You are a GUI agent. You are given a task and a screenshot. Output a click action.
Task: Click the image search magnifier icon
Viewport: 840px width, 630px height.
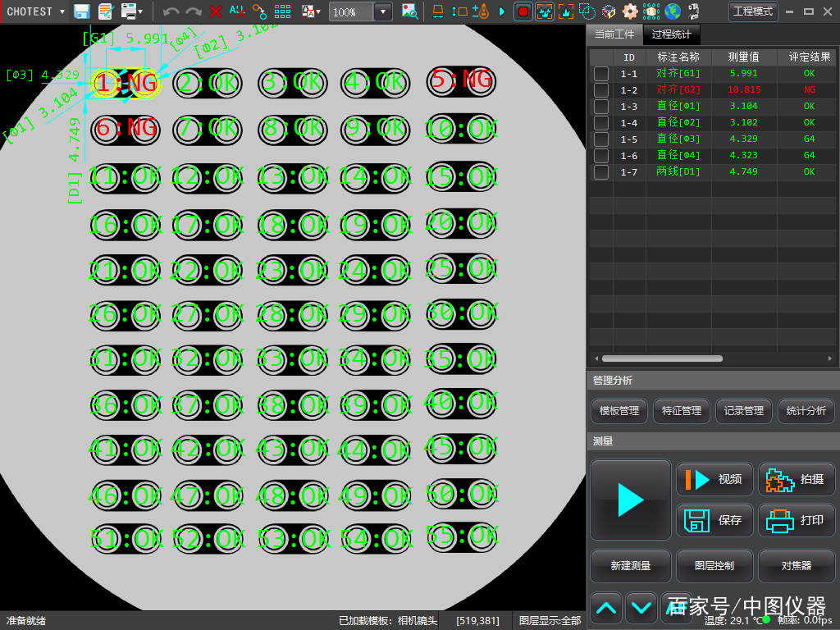410,11
